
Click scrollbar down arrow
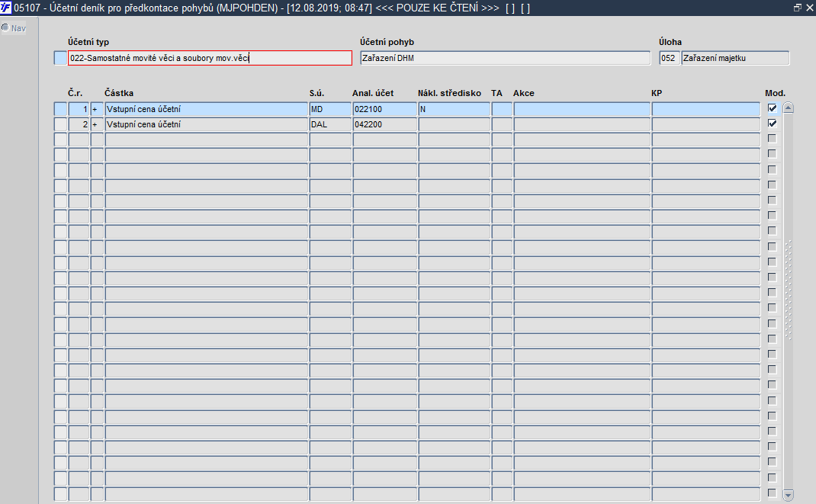[x=788, y=495]
